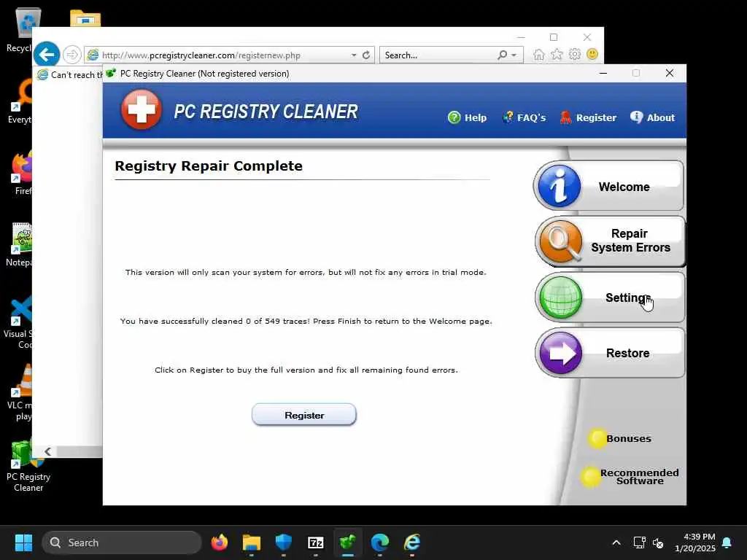Click the FAQ's question icon
Screen dimensions: 747x560
[508, 117]
